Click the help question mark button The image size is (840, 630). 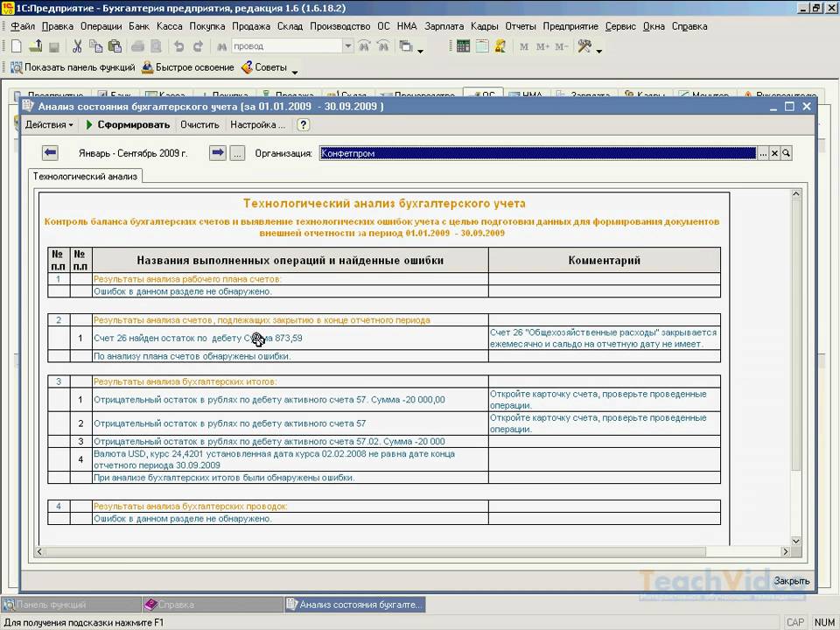[304, 125]
